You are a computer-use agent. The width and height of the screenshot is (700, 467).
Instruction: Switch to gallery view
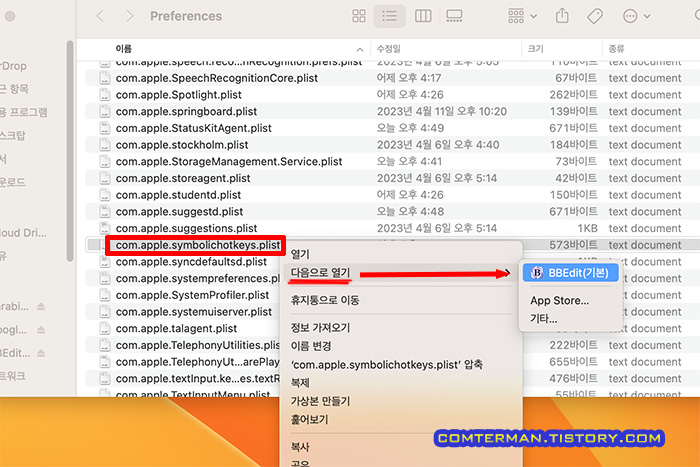(454, 16)
